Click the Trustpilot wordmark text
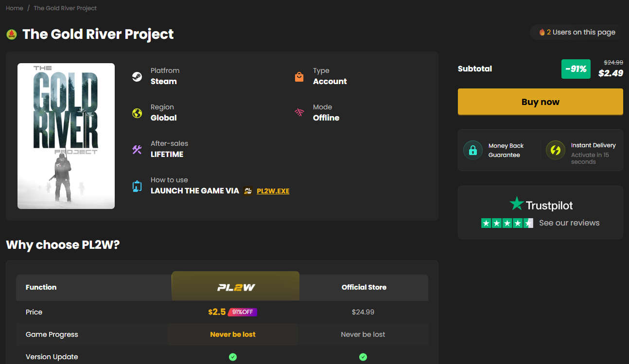This screenshot has width=629, height=364. (549, 206)
